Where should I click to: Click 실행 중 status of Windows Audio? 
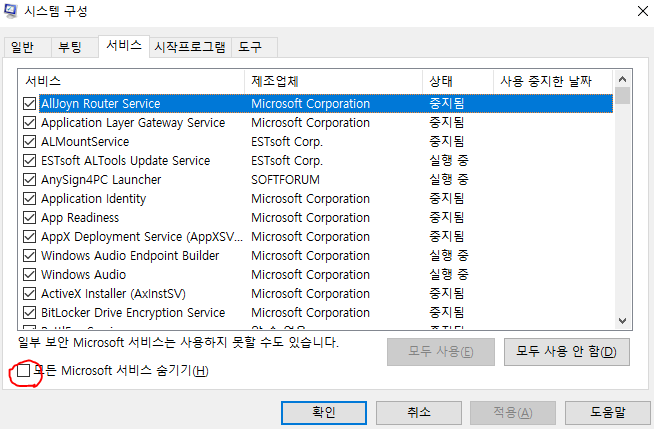(x=449, y=275)
